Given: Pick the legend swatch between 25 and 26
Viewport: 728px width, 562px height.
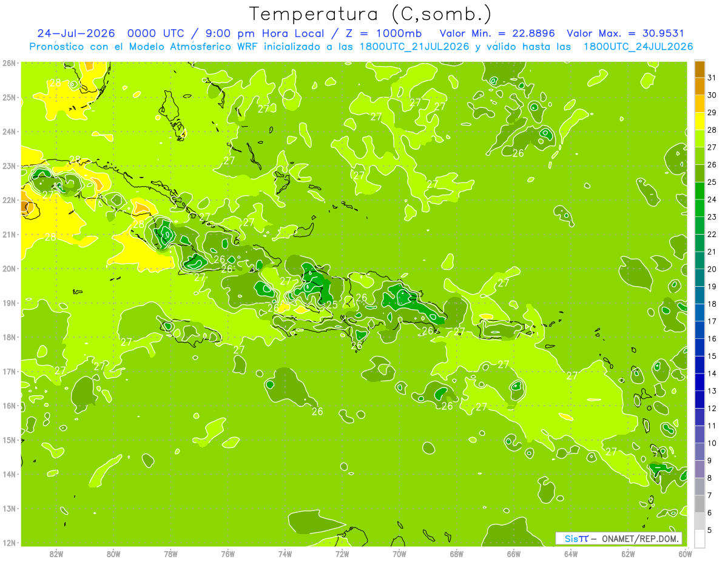Looking at the screenshot, I should 699,173.
